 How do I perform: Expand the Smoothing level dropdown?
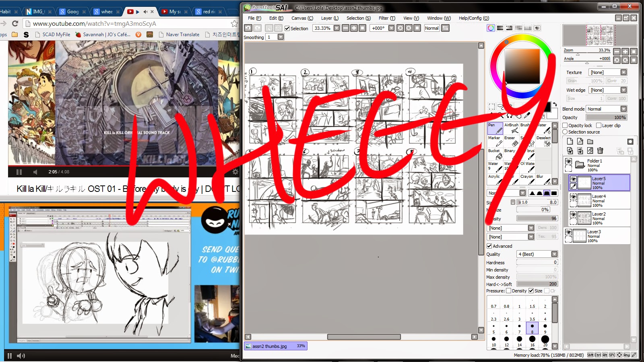(x=281, y=37)
